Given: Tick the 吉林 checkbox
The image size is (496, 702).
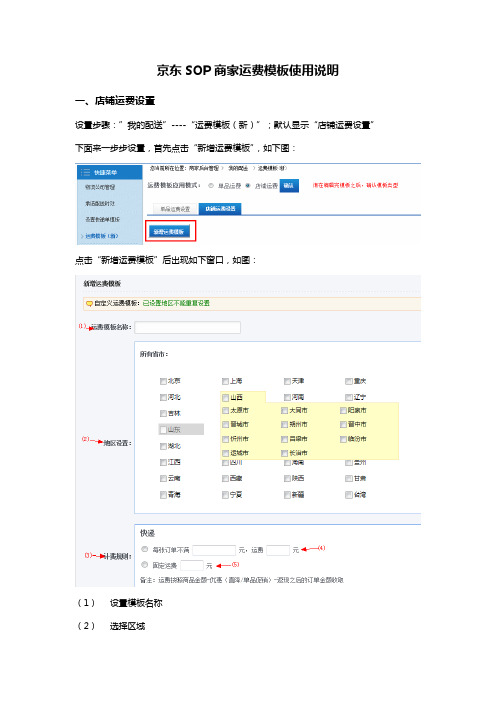Looking at the screenshot, I should click(163, 414).
